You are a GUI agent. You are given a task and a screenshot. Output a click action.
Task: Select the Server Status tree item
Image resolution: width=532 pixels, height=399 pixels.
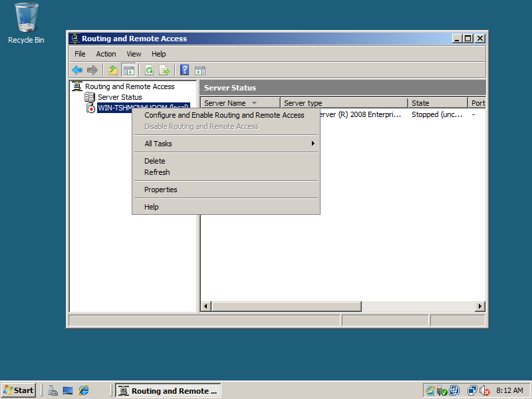click(x=120, y=97)
